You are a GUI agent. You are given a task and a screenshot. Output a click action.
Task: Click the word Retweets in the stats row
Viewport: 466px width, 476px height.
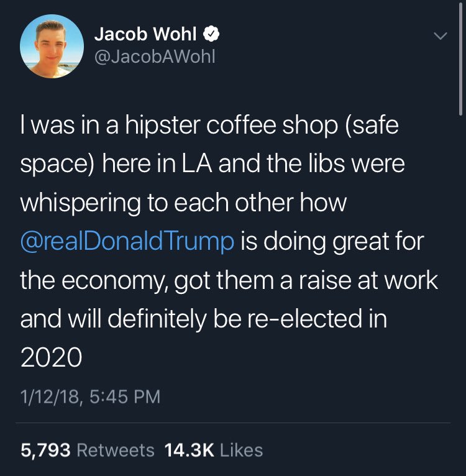(116, 450)
